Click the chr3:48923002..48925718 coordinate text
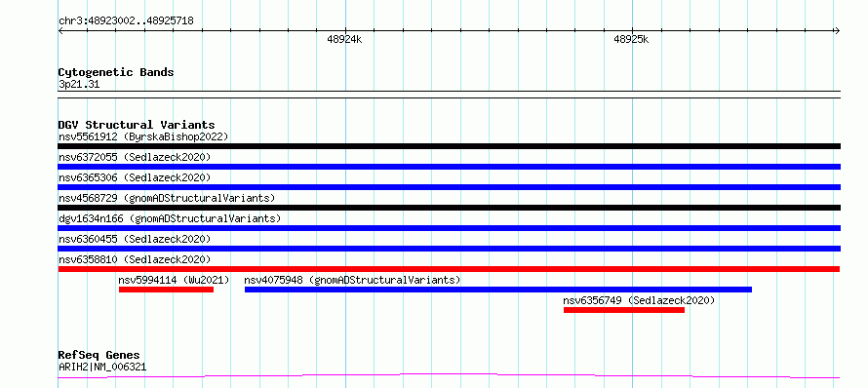This screenshot has height=388, width=868. click(x=126, y=21)
